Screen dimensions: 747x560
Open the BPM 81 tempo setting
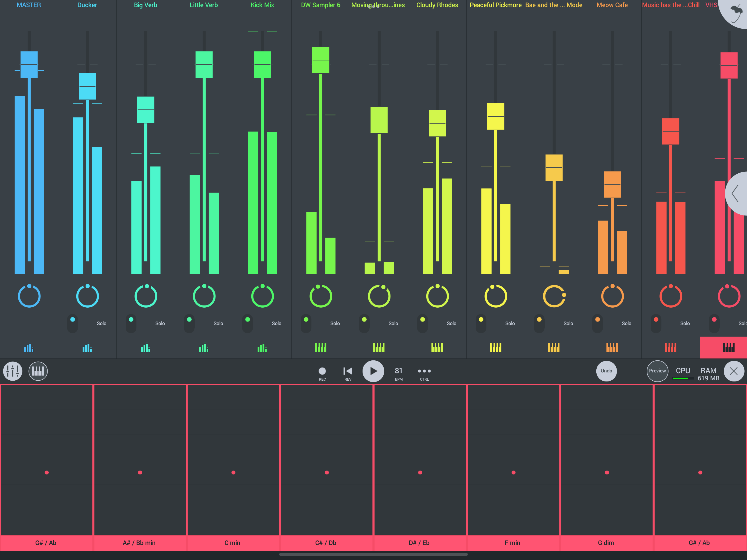pos(398,371)
